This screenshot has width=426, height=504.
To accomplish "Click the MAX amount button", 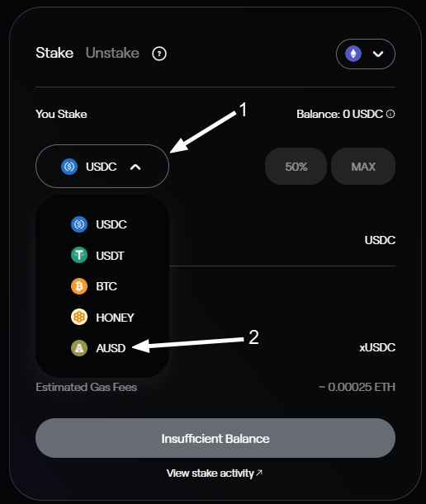I will (363, 166).
